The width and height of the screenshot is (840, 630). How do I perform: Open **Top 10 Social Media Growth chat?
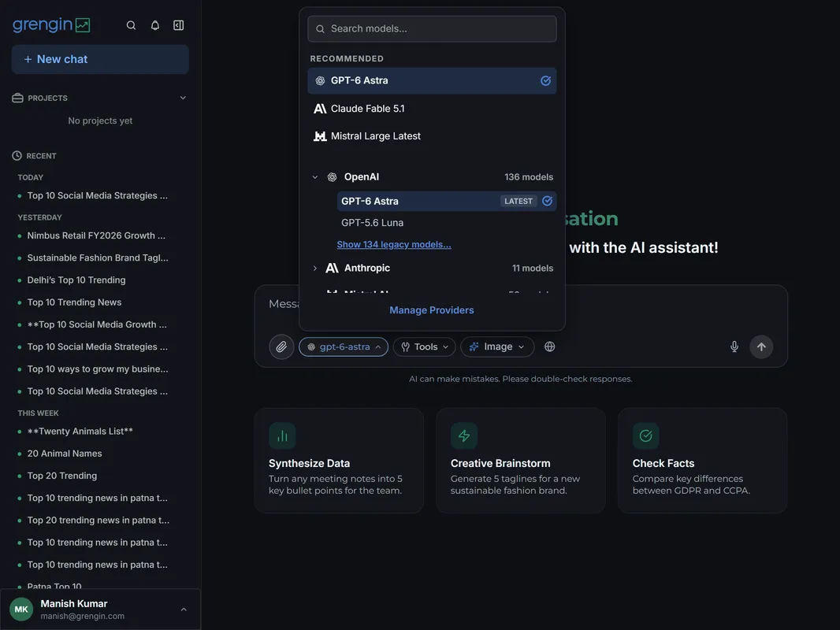(x=97, y=324)
